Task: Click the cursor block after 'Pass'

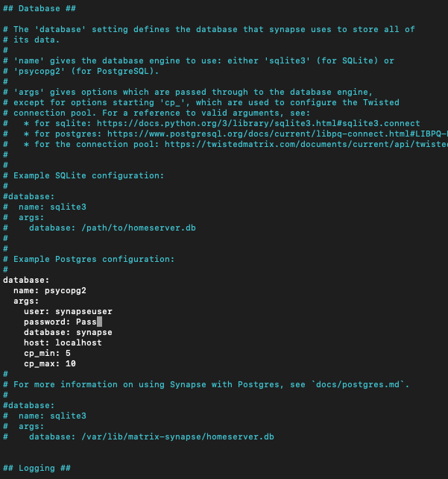Action: pos(99,322)
